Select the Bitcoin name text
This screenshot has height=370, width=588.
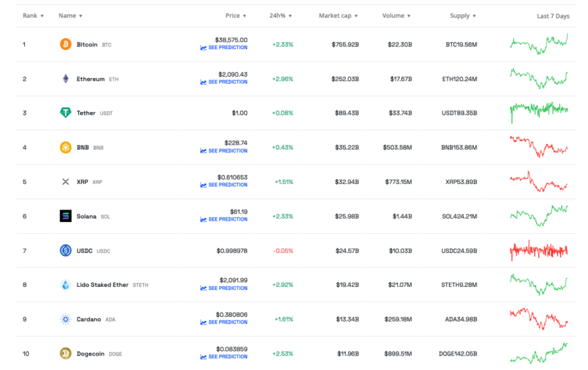click(87, 45)
